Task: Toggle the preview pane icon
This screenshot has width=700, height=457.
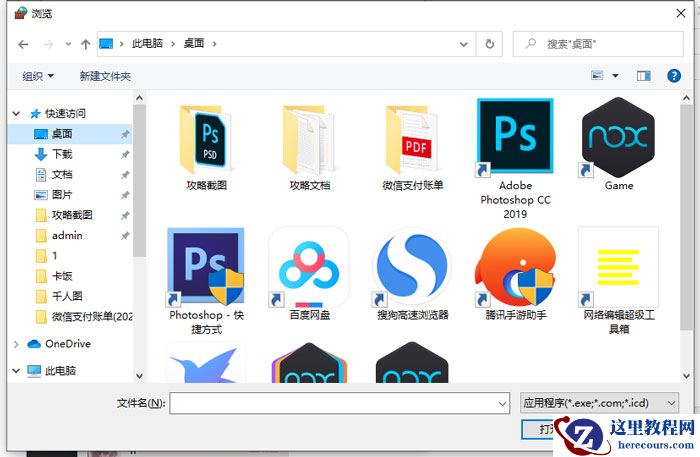Action: tap(643, 76)
